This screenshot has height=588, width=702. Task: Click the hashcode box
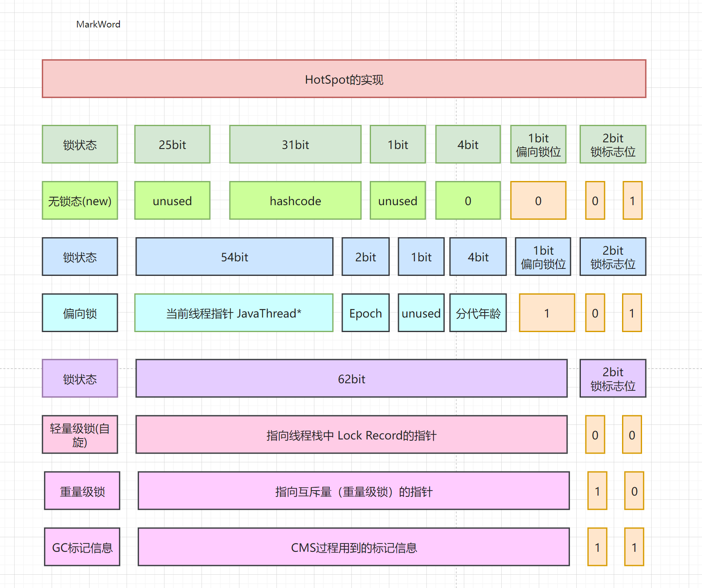(x=295, y=200)
